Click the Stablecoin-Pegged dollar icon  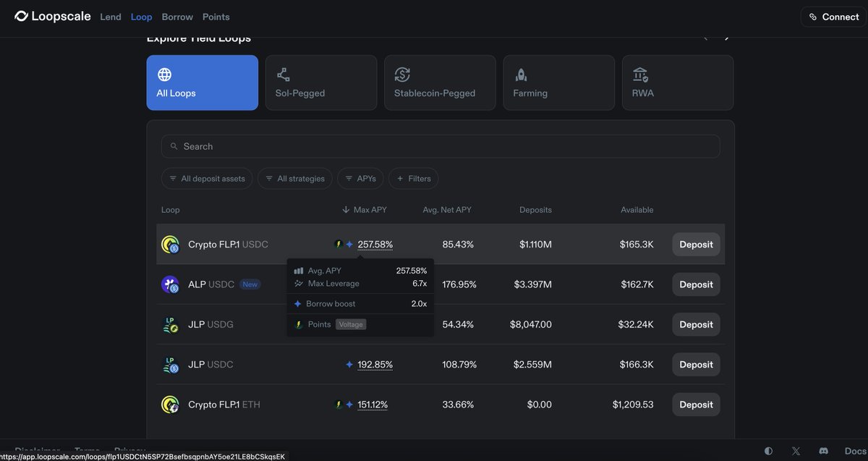(402, 75)
